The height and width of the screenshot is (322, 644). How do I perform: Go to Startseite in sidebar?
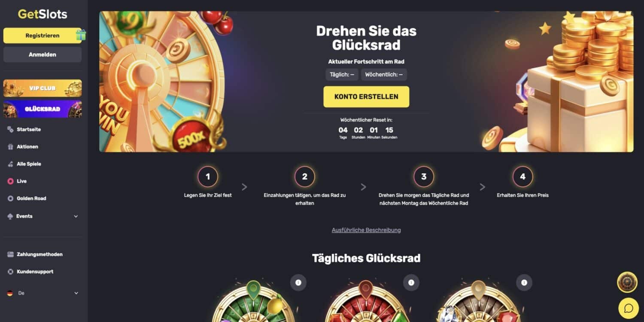[x=29, y=129]
